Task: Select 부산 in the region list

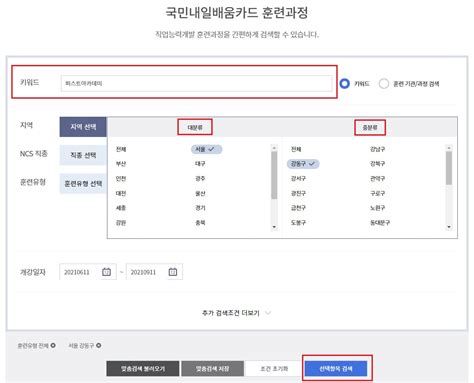Action: click(x=121, y=164)
